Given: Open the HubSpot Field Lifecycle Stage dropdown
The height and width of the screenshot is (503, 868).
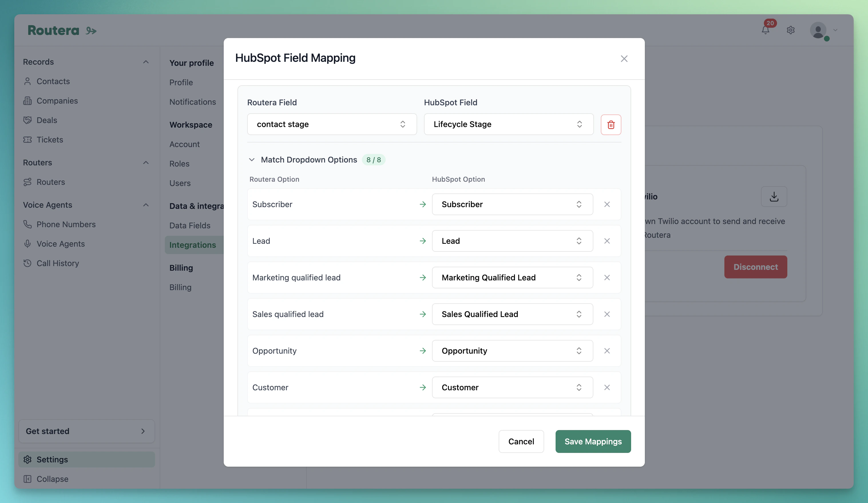Looking at the screenshot, I should (x=508, y=124).
